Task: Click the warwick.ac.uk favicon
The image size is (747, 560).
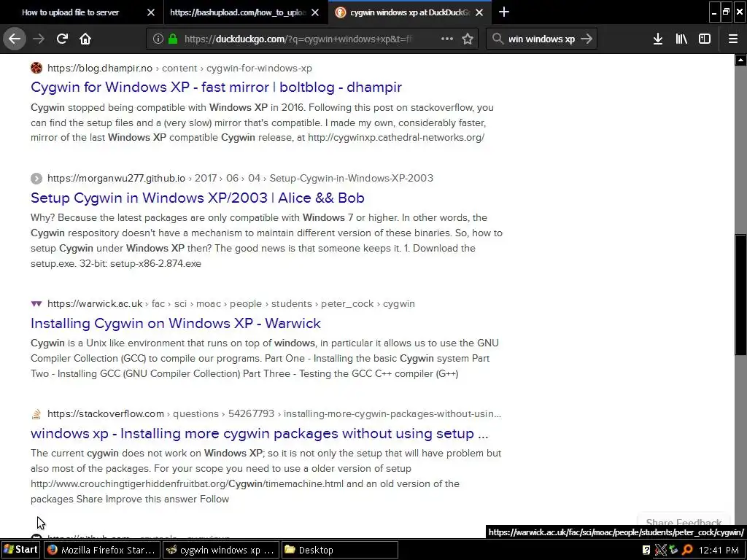Action: pos(36,304)
